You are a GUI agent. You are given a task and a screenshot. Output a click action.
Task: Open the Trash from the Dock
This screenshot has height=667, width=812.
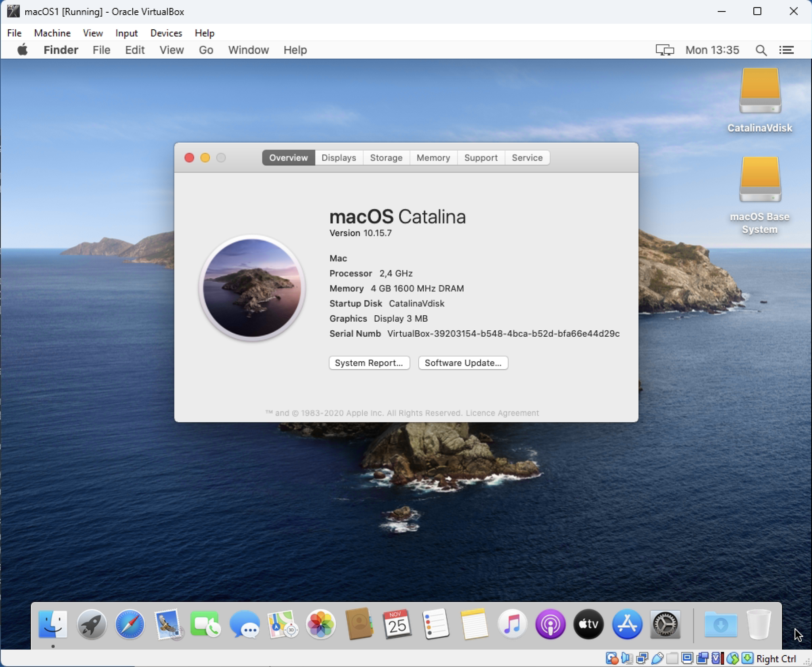click(759, 625)
